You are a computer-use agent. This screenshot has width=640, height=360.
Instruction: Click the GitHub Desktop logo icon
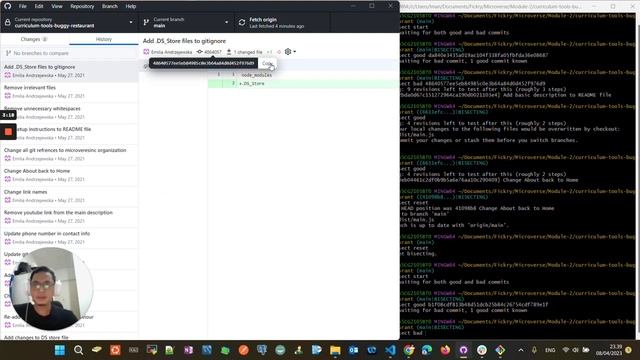tap(8, 6)
